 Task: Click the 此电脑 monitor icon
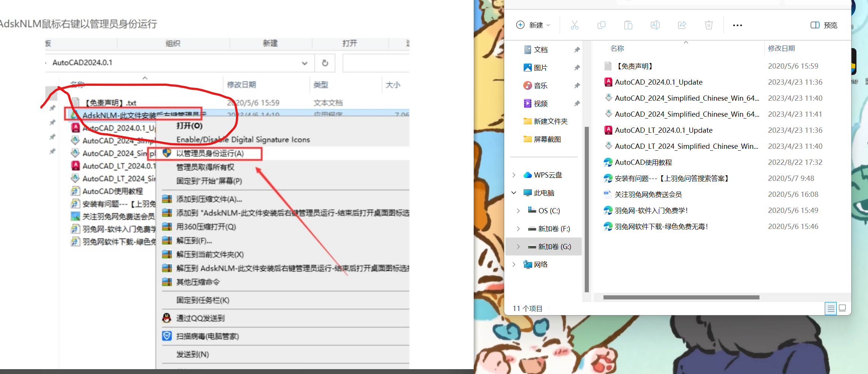[527, 193]
